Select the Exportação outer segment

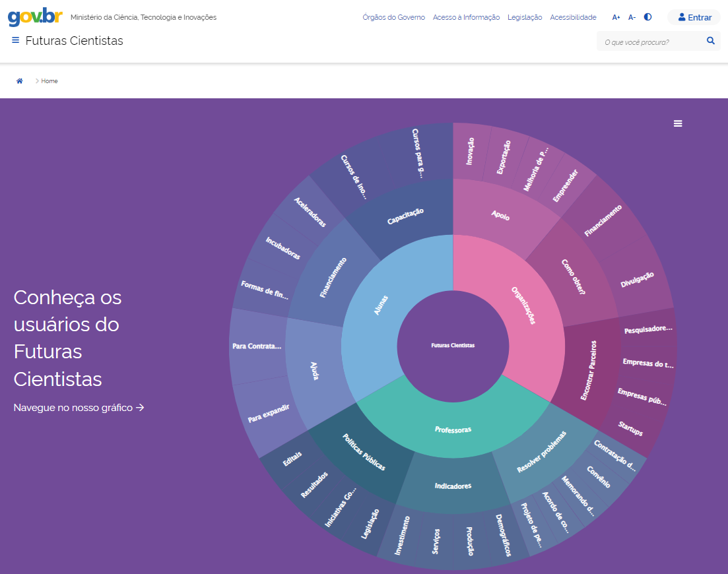(504, 157)
